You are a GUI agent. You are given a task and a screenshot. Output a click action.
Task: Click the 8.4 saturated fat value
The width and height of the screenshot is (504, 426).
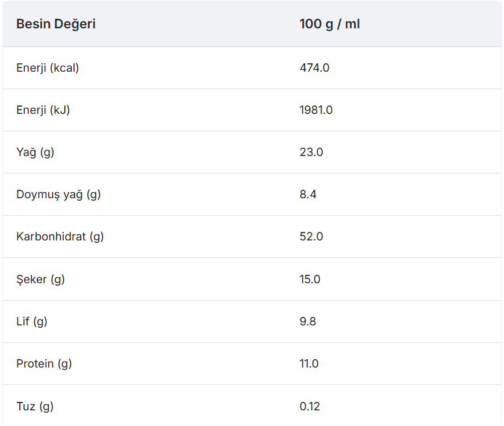click(308, 194)
